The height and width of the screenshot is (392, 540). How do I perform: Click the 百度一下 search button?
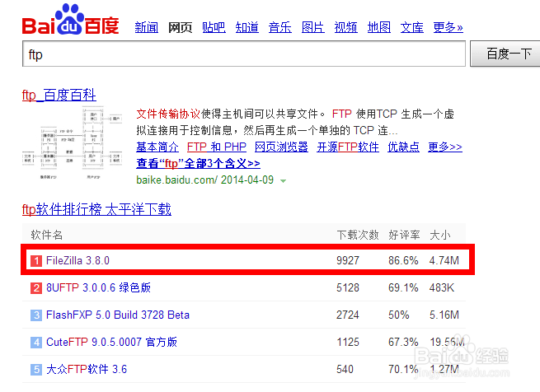coord(505,54)
